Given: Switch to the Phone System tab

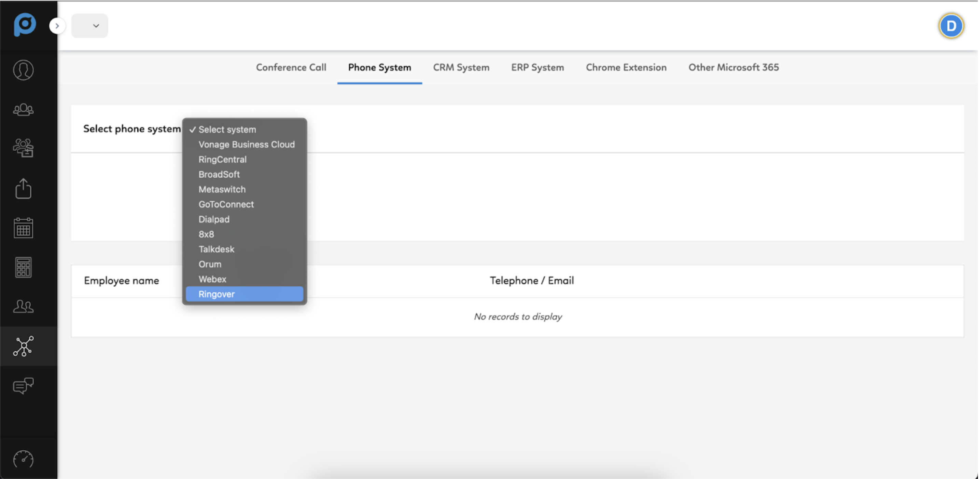Looking at the screenshot, I should point(379,67).
